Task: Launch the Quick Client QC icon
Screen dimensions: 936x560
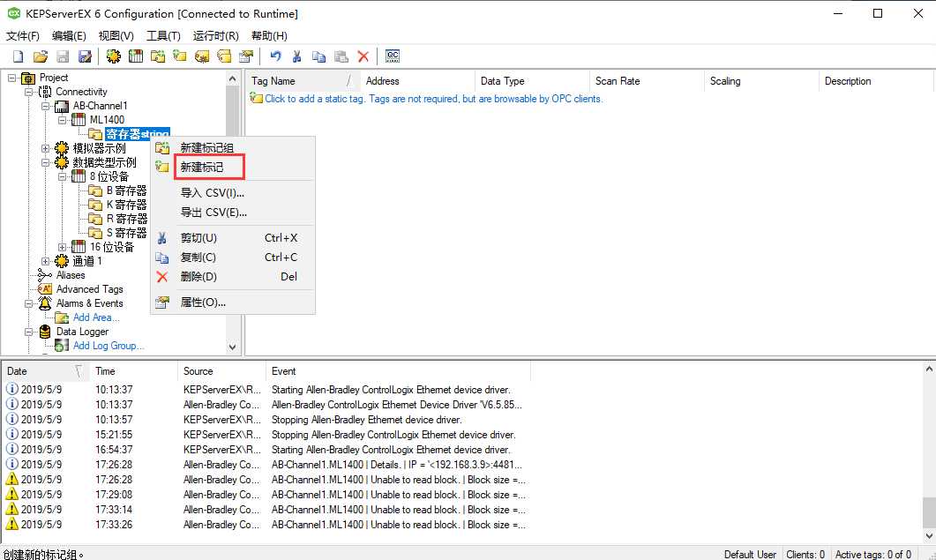Action: (x=393, y=56)
